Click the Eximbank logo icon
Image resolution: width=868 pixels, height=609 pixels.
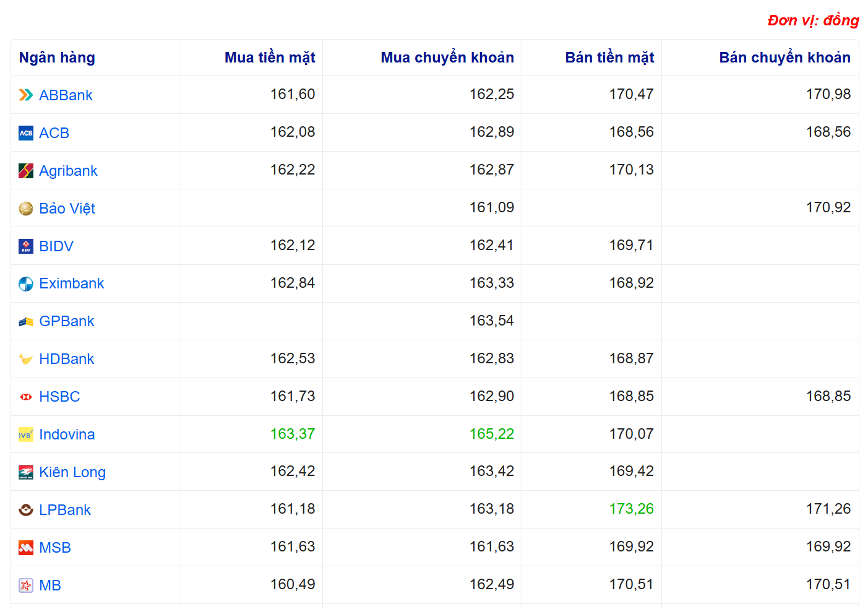point(26,284)
